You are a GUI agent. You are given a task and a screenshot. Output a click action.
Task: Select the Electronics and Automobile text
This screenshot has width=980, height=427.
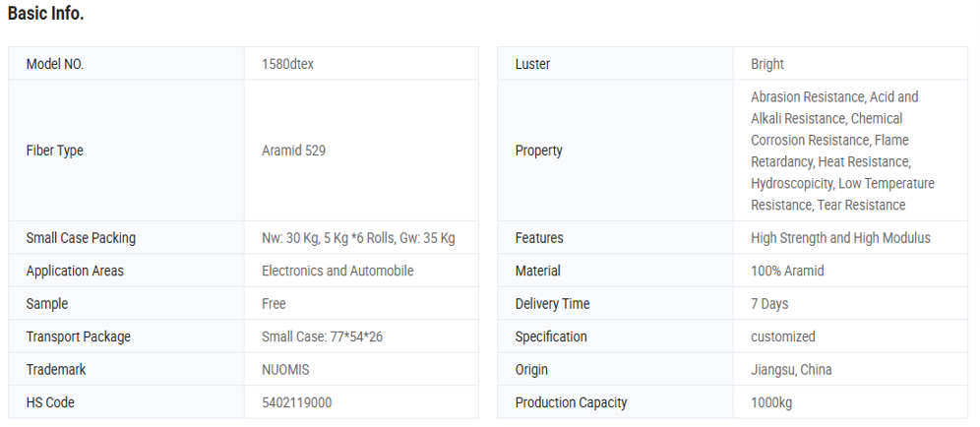click(x=337, y=271)
